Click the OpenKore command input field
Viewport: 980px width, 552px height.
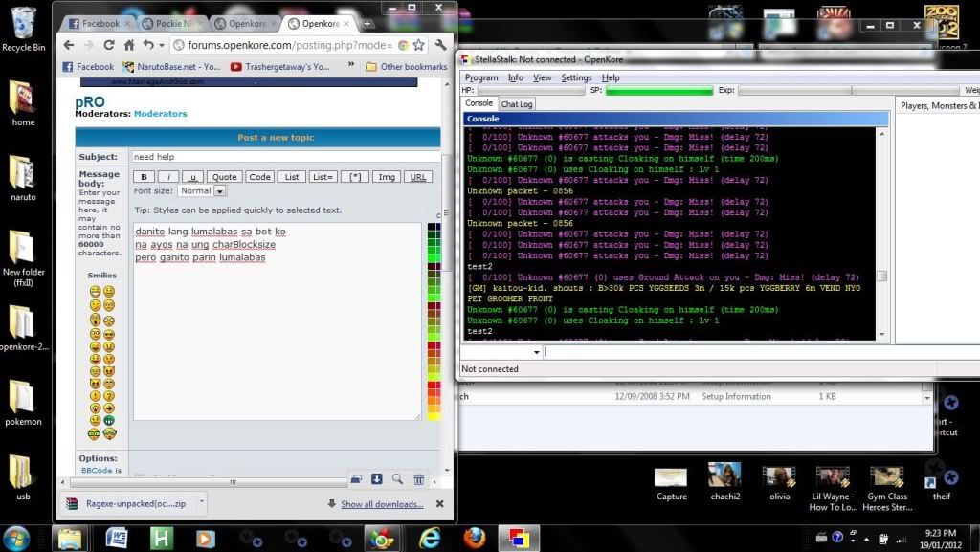[x=761, y=352]
